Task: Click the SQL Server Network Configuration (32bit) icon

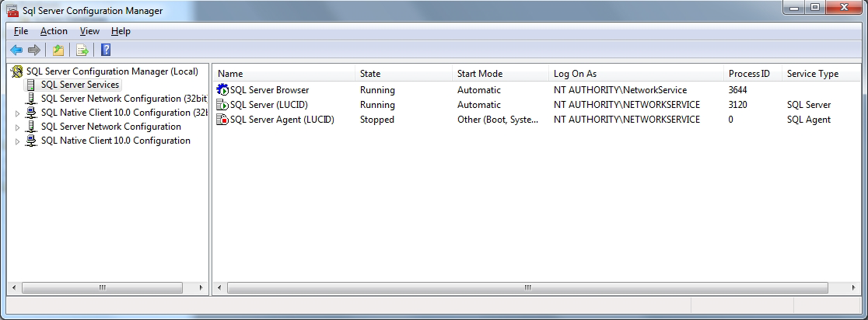Action: coord(32,99)
